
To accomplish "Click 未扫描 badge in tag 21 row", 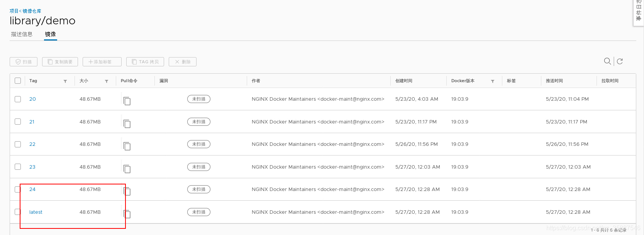I will point(199,122).
